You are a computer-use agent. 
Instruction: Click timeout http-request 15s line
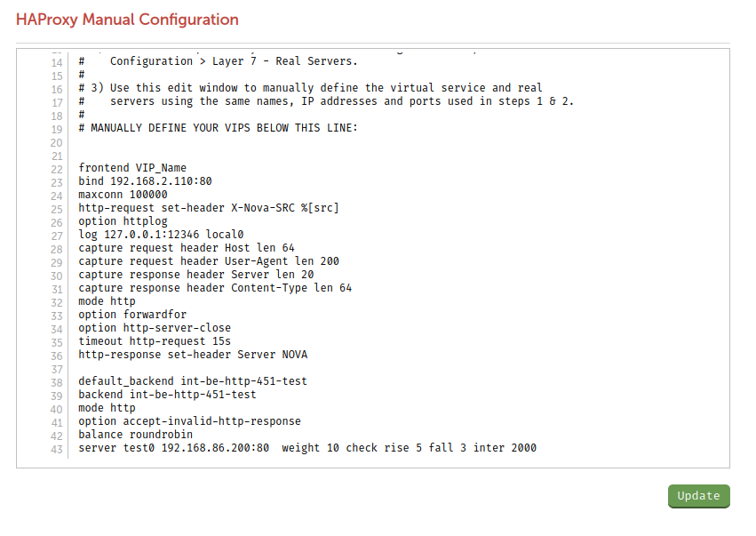point(155,341)
